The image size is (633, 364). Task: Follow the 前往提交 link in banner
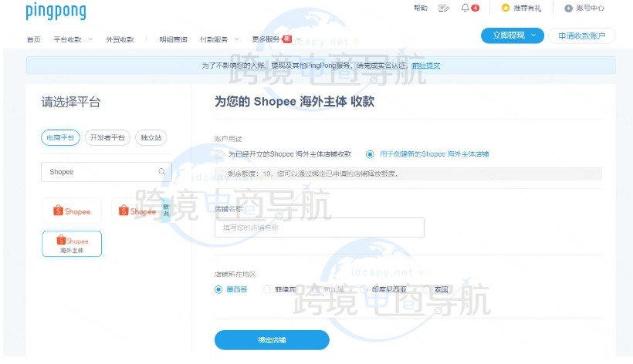coord(426,66)
